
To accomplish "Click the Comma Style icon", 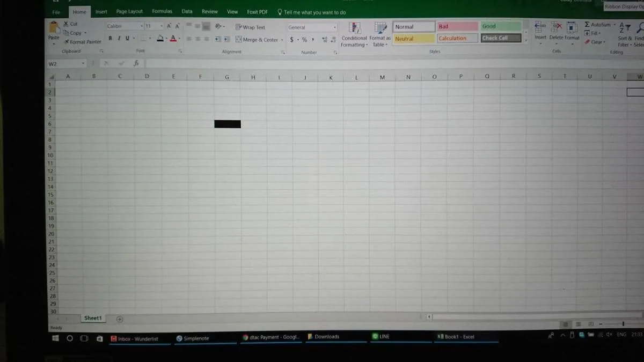I will [313, 40].
